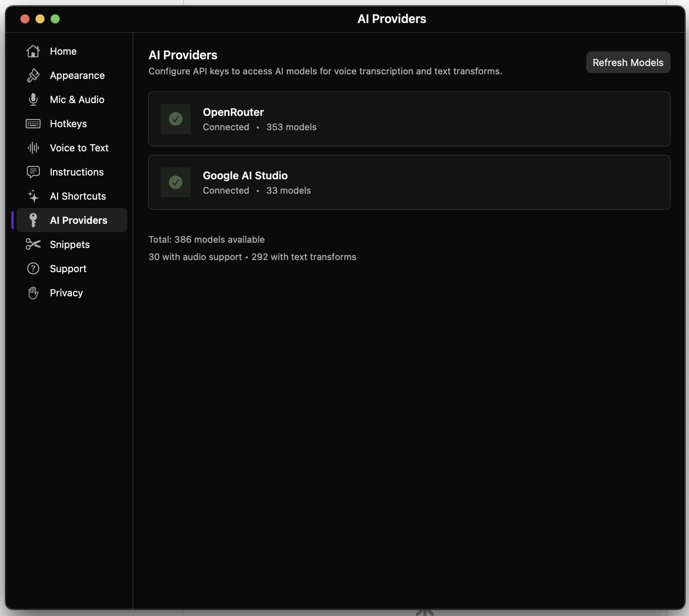Click the speech bubble Instructions icon

(33, 172)
